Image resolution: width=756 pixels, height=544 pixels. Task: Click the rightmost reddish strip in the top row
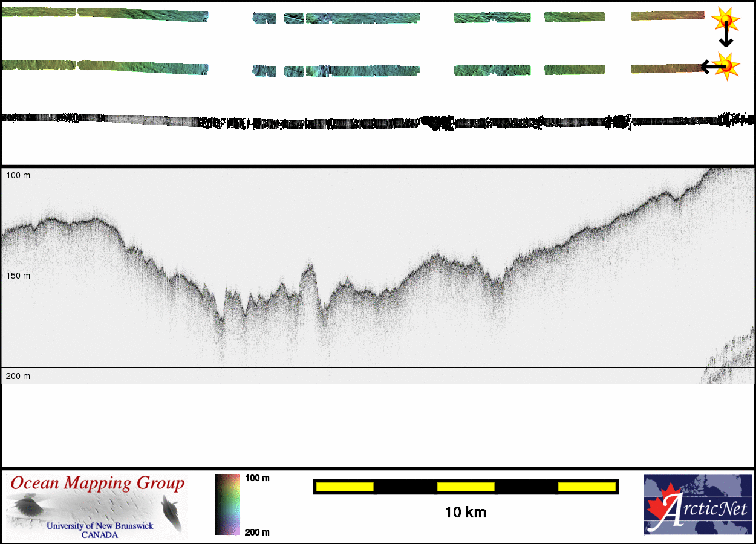coord(667,16)
